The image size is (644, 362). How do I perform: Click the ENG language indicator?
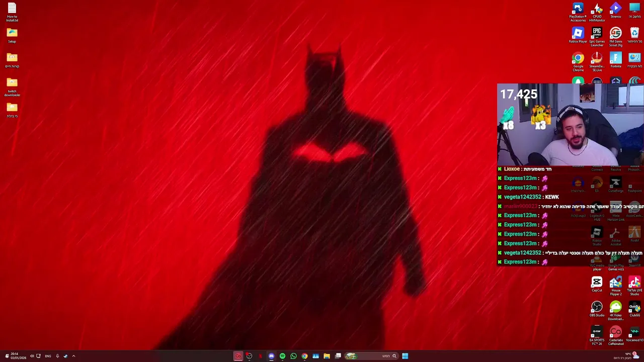coord(48,356)
